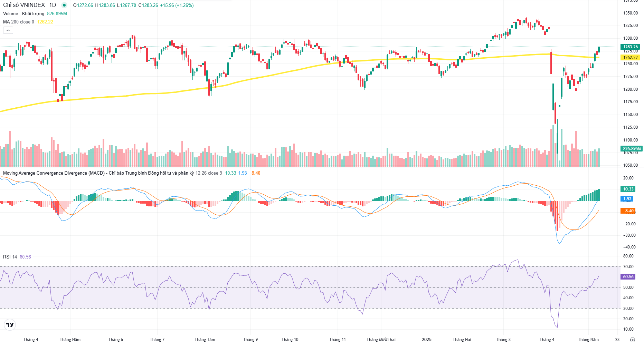Click the Tháng Tám time axis label
The image size is (644, 342).
click(x=205, y=340)
